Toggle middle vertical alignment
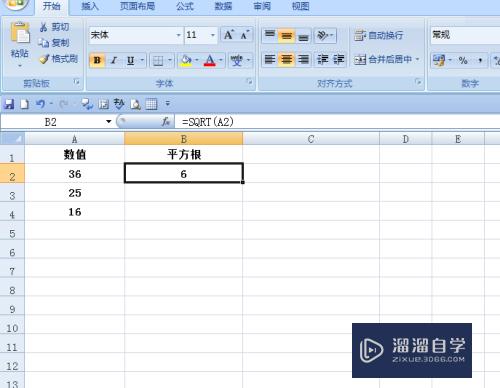Screen dimensions: 500x388 pyautogui.click(x=286, y=35)
